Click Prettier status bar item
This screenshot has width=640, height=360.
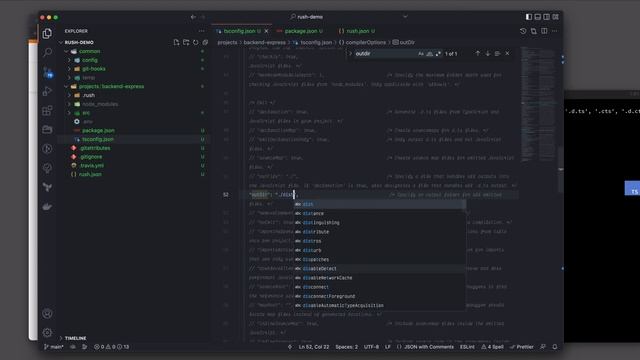[522, 347]
